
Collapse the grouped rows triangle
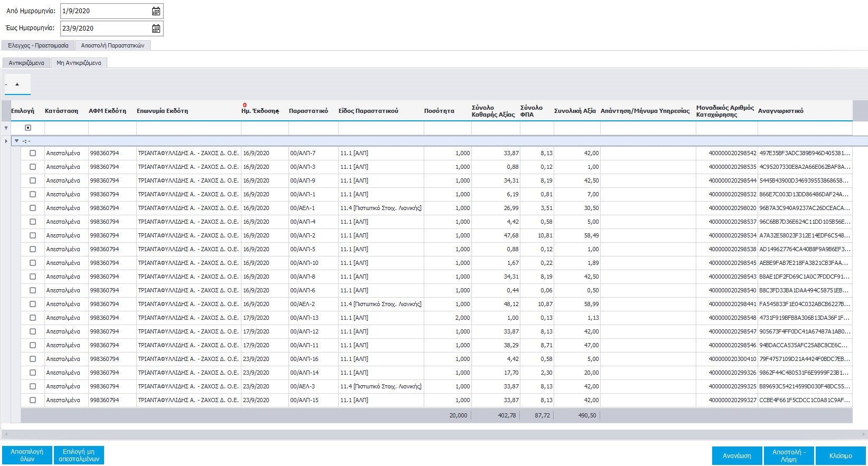pos(17,141)
